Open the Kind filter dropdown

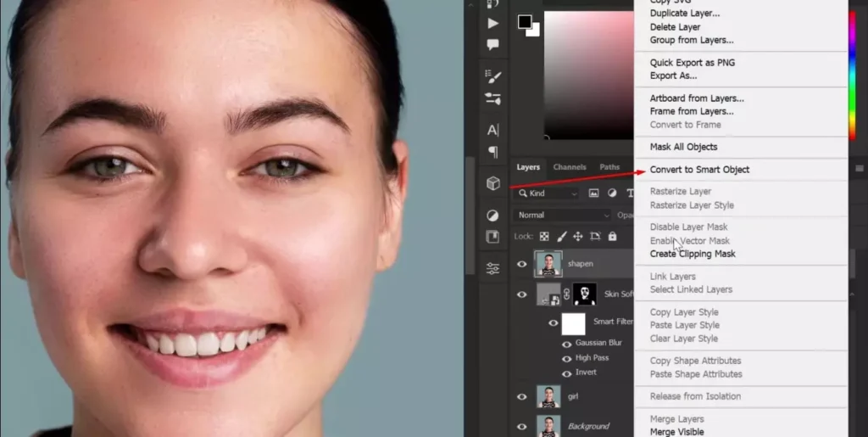(547, 193)
